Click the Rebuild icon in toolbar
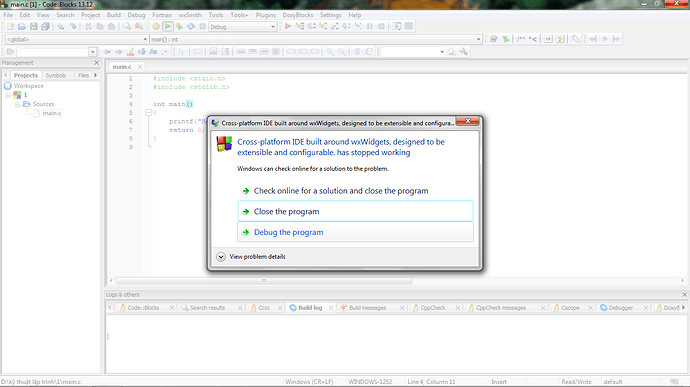Screen dimensions: 690x387 click(x=191, y=26)
